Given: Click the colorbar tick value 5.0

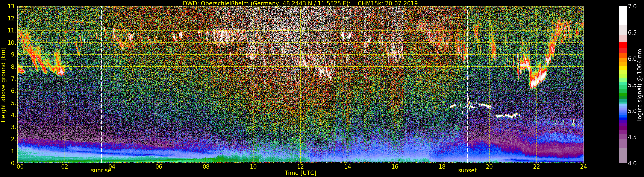Looking at the screenshot, I should [x=632, y=111].
